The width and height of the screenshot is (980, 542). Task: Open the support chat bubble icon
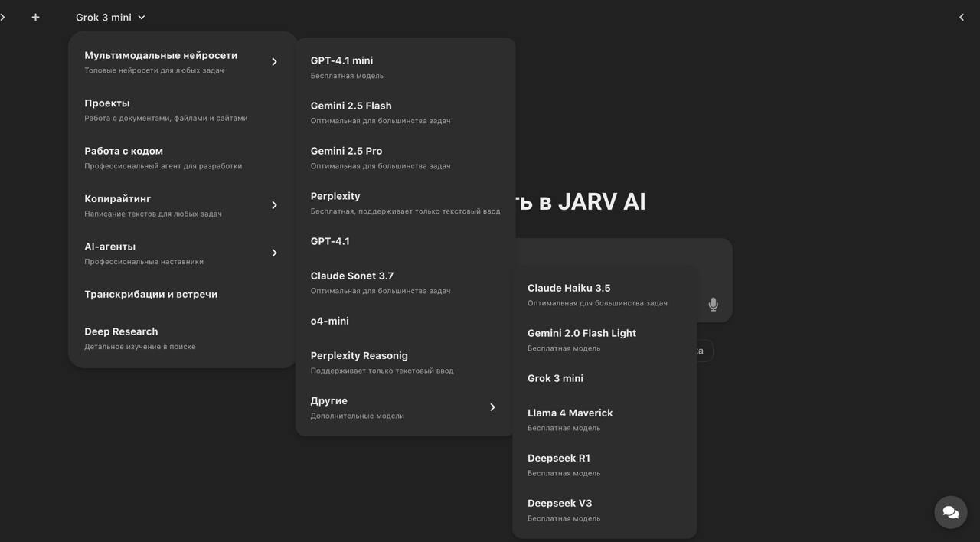point(951,512)
